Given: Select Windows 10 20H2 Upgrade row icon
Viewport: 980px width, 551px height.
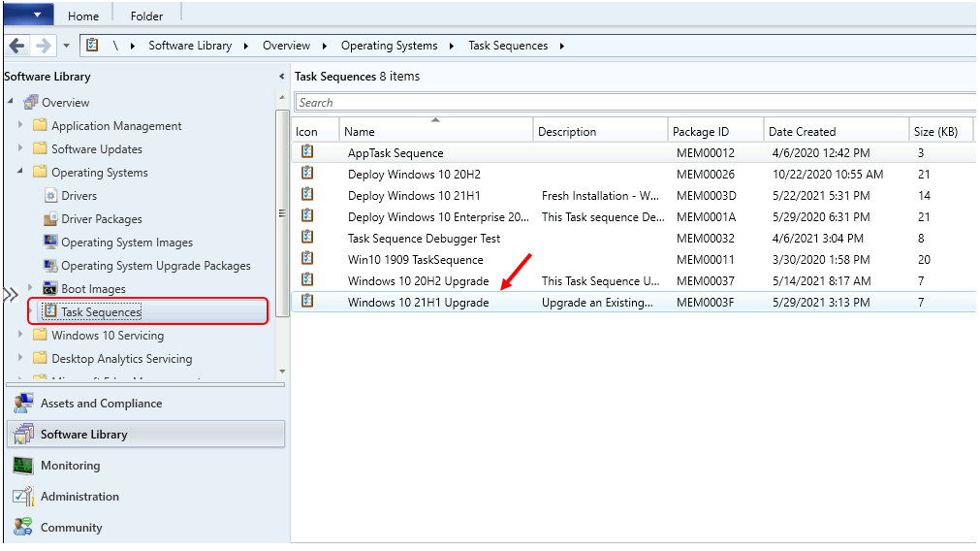Looking at the screenshot, I should (x=307, y=279).
